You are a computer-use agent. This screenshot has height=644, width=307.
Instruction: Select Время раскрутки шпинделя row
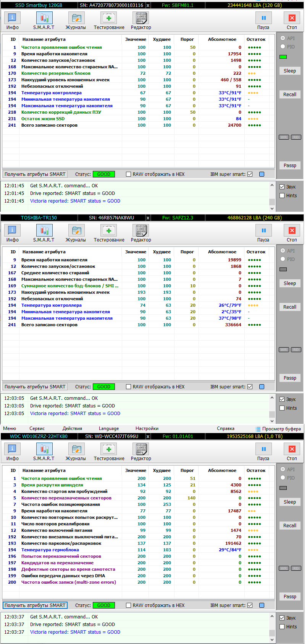point(138,485)
